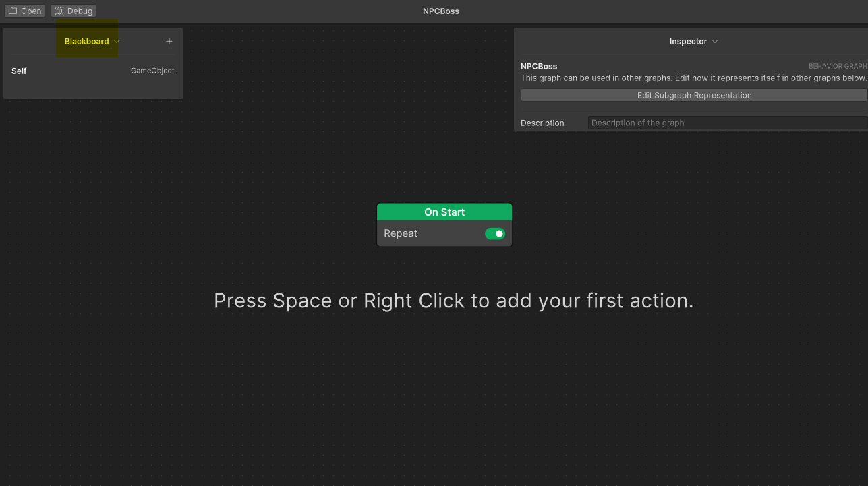
Task: Add a new Blackboard variable with plus icon
Action: 169,41
